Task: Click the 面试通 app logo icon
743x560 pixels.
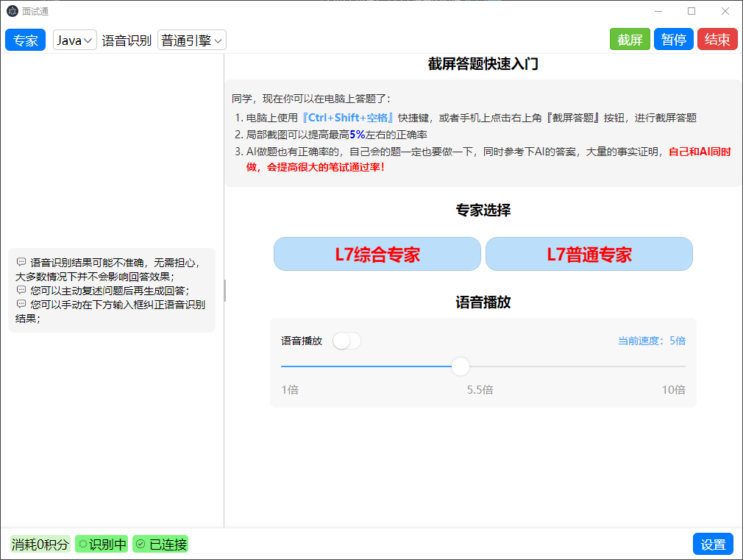Action: [x=13, y=11]
